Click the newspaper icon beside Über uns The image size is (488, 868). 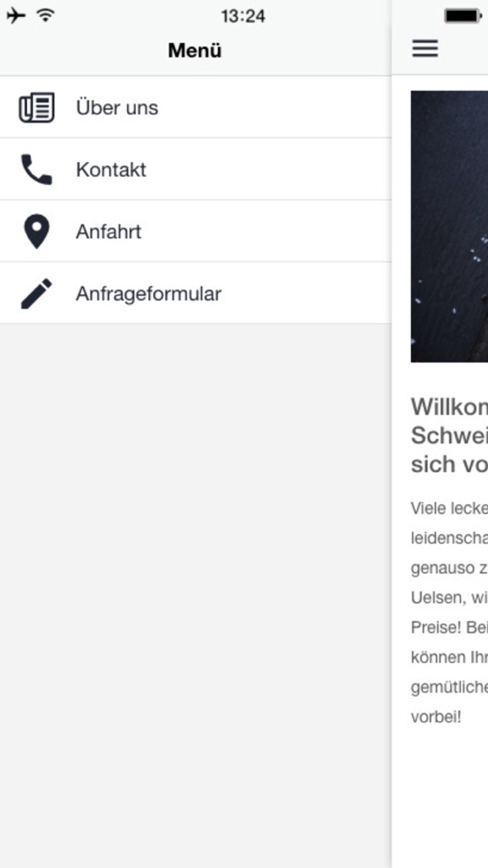pos(36,108)
